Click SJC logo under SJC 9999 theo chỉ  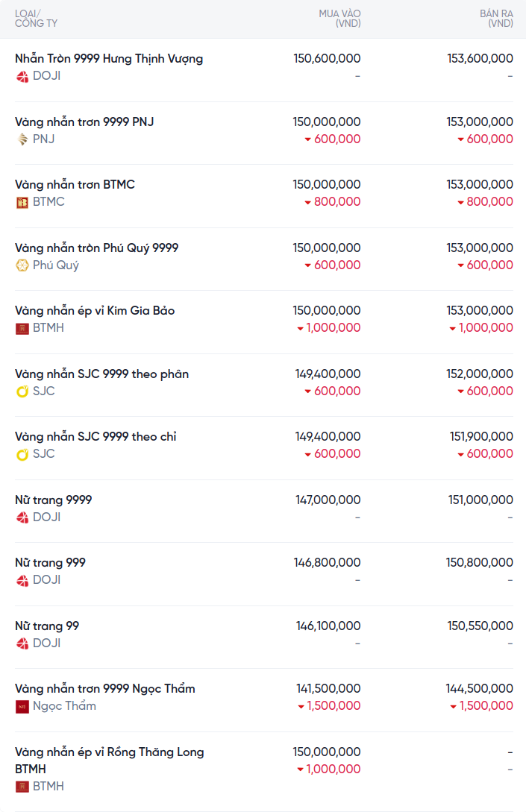click(x=22, y=454)
